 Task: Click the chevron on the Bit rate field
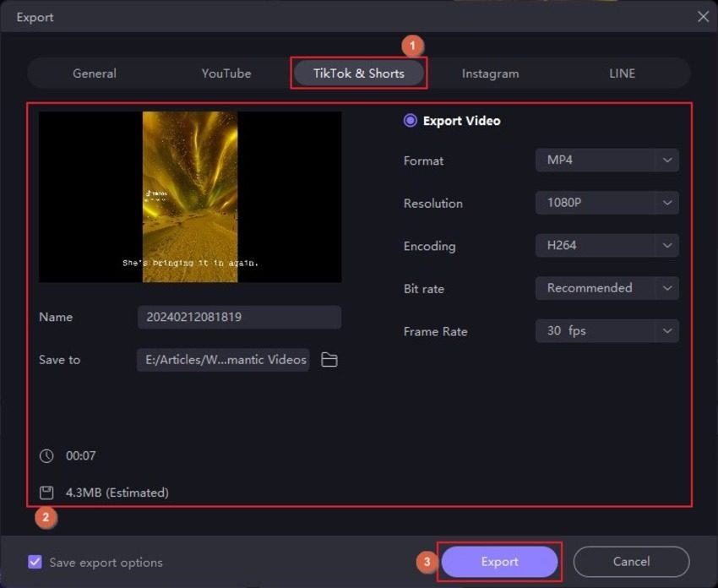click(668, 287)
